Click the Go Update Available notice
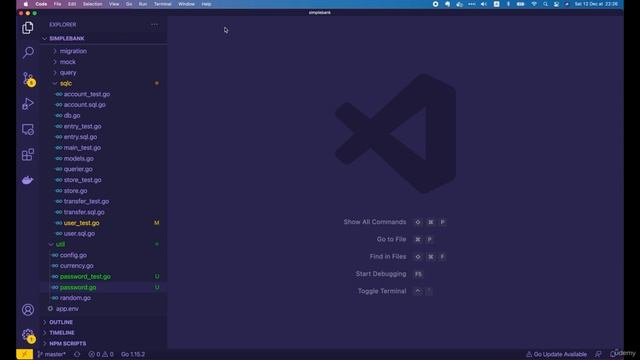640x360 pixels. click(x=556, y=354)
